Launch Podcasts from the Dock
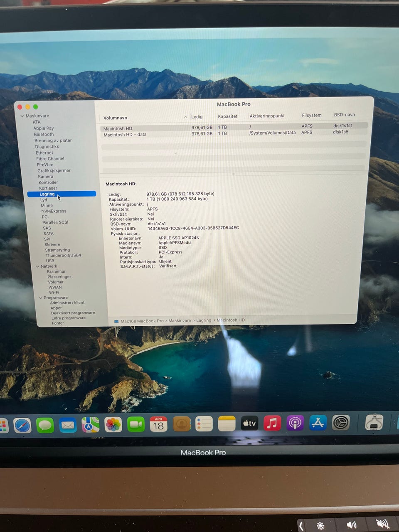This screenshot has height=532, width=399. coord(295,423)
